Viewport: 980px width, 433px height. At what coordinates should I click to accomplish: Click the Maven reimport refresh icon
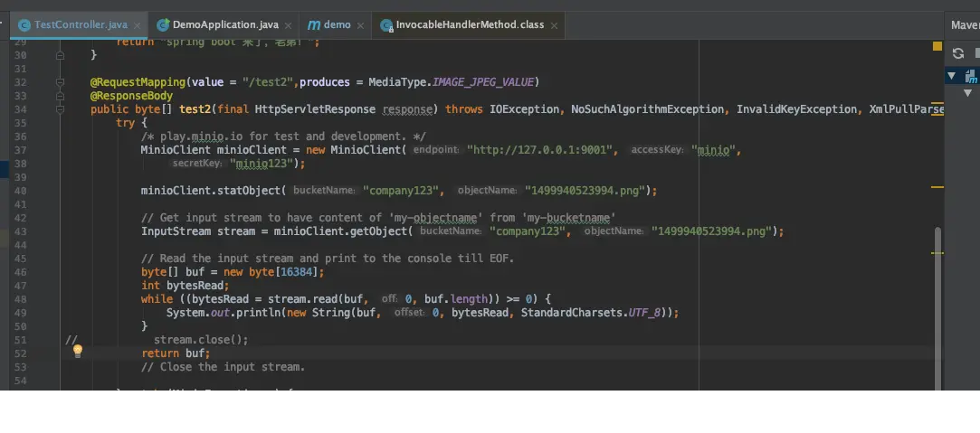tap(958, 53)
